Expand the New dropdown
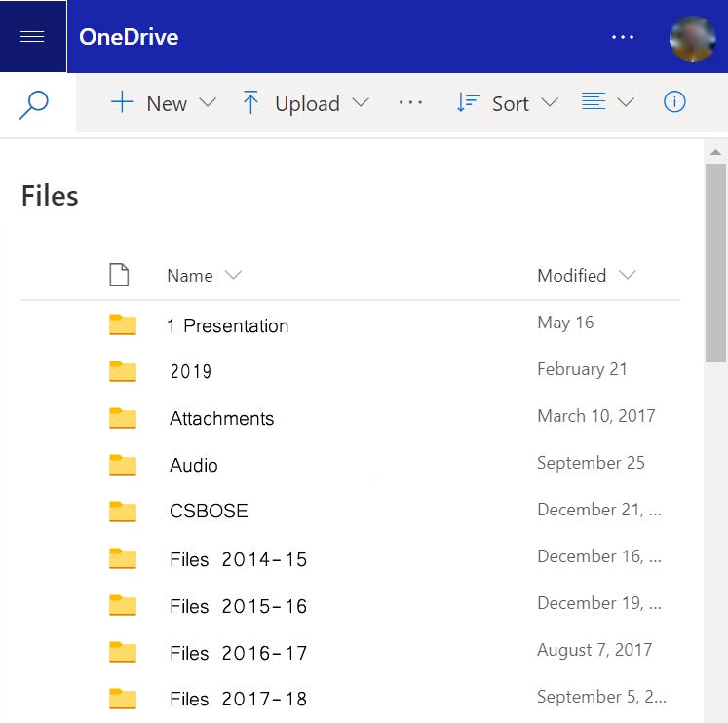The width and height of the screenshot is (728, 723). pyautogui.click(x=164, y=102)
